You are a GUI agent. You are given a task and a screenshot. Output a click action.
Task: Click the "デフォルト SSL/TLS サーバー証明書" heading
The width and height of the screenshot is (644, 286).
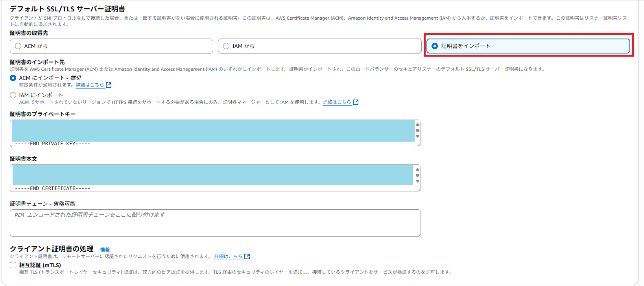tap(68, 9)
